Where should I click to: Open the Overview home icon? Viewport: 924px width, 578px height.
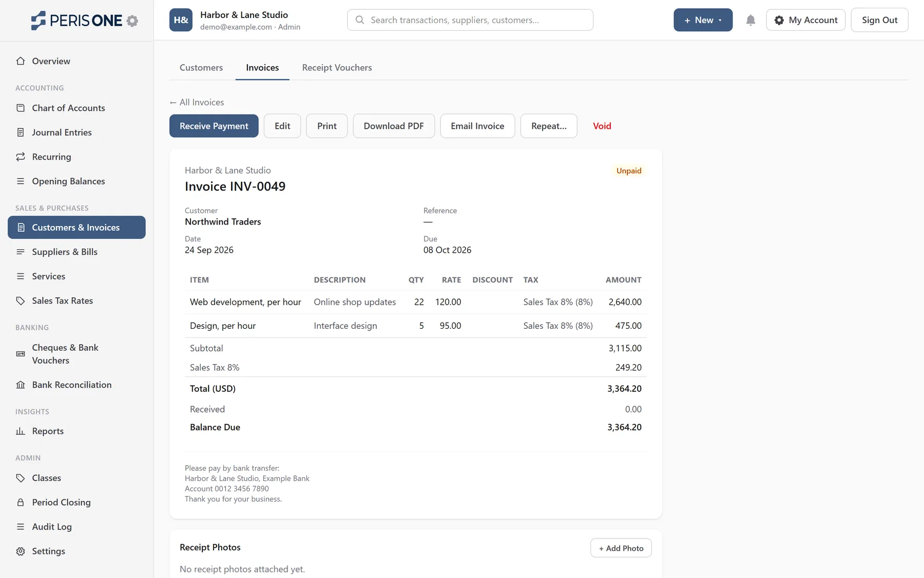click(21, 61)
